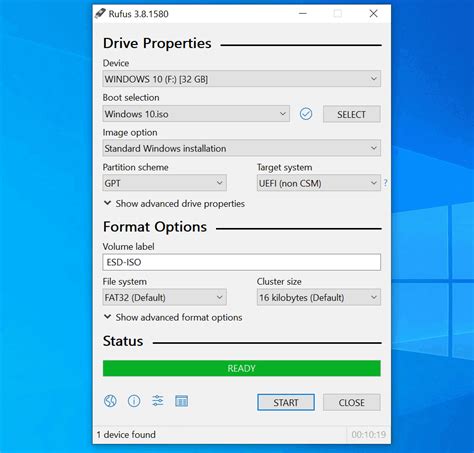Screen dimensions: 474x453
Task: Click the Target system help question mark
Action: tap(385, 183)
